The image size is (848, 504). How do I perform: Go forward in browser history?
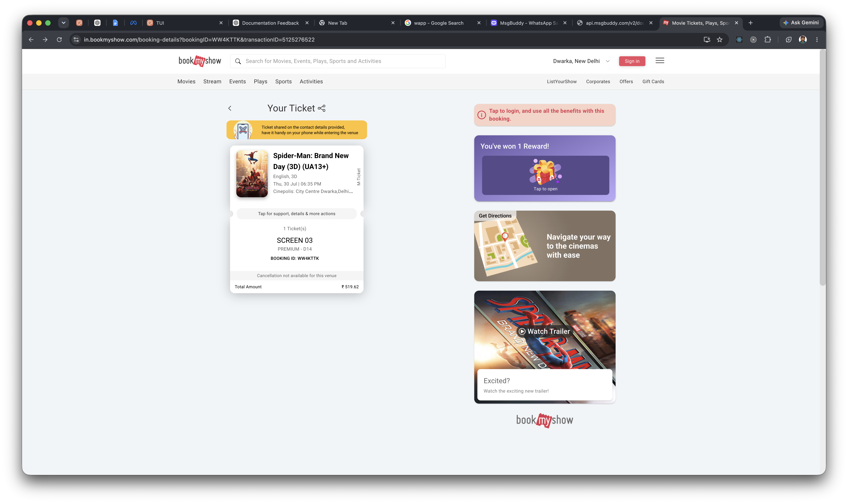[x=45, y=40]
